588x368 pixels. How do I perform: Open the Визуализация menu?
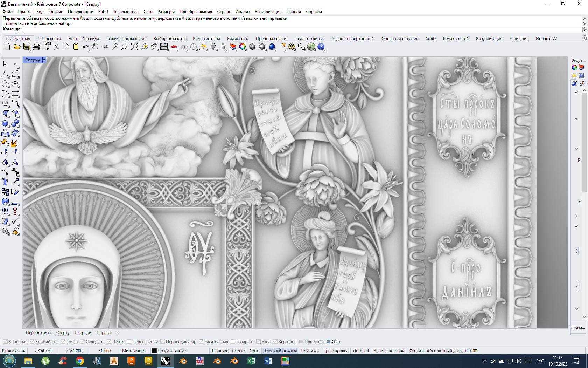[x=268, y=12]
